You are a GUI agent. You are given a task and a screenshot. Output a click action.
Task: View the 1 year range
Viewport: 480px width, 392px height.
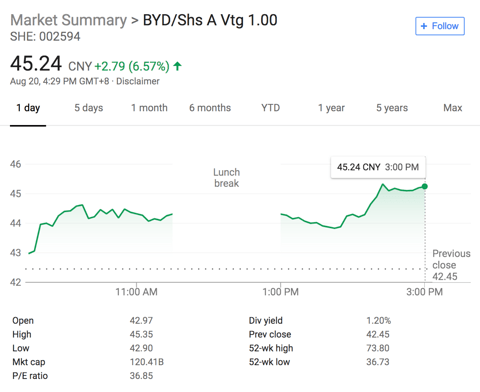[331, 108]
